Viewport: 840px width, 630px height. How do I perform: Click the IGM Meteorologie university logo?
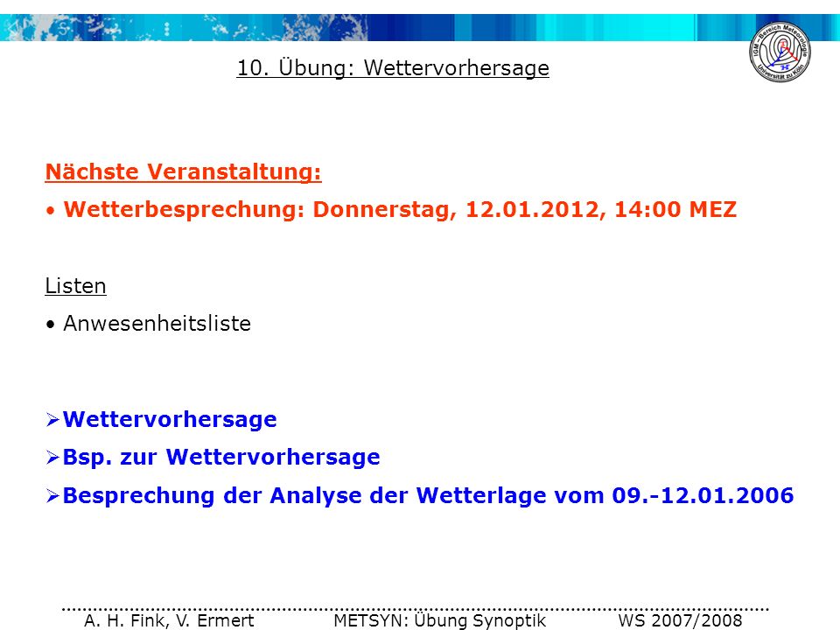point(780,52)
